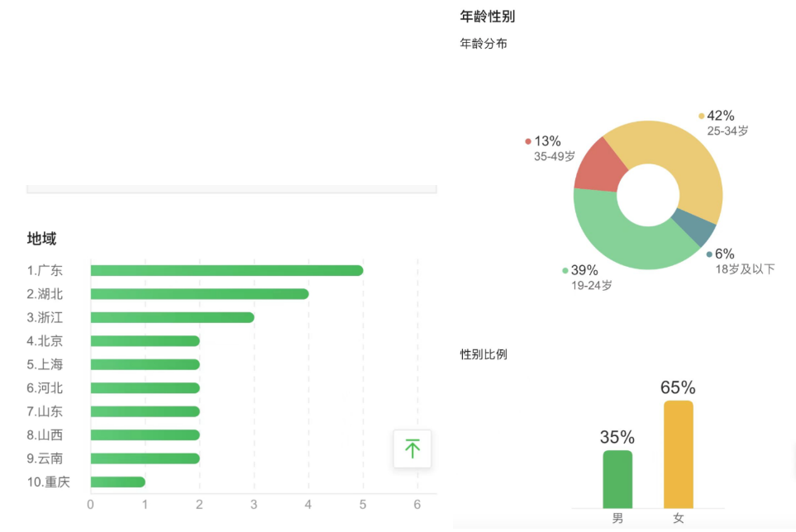Screen dimensions: 796x532
Task: Click the scroll-to-top arrow button
Action: point(412,449)
